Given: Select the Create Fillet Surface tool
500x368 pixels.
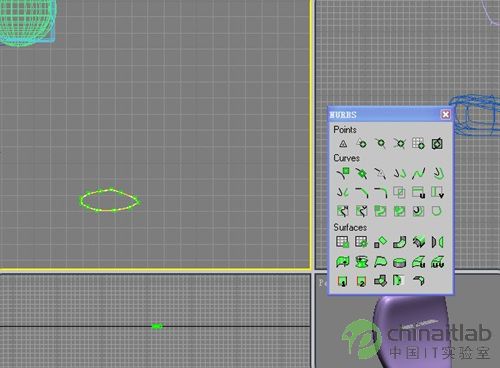Looking at the screenshot, I should (x=418, y=281).
